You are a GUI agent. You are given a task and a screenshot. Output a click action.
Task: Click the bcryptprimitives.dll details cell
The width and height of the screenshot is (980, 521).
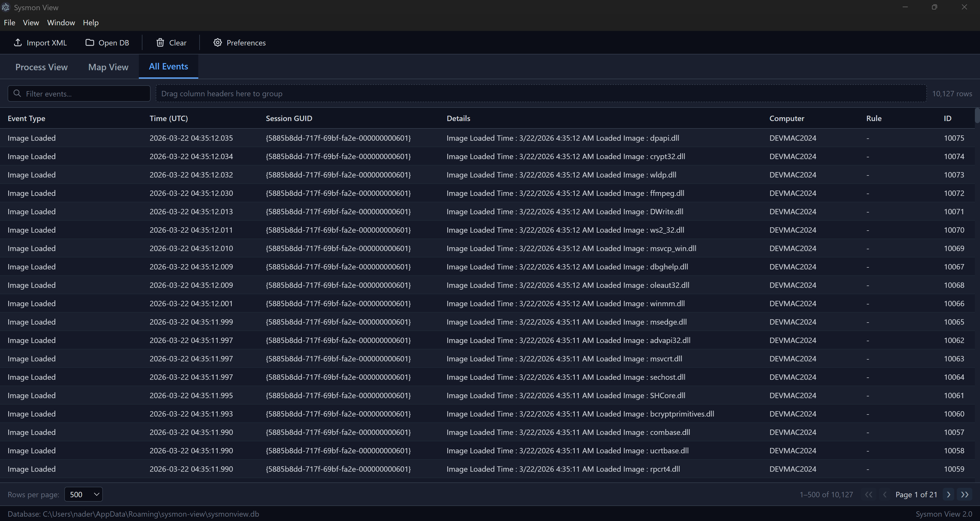point(580,414)
